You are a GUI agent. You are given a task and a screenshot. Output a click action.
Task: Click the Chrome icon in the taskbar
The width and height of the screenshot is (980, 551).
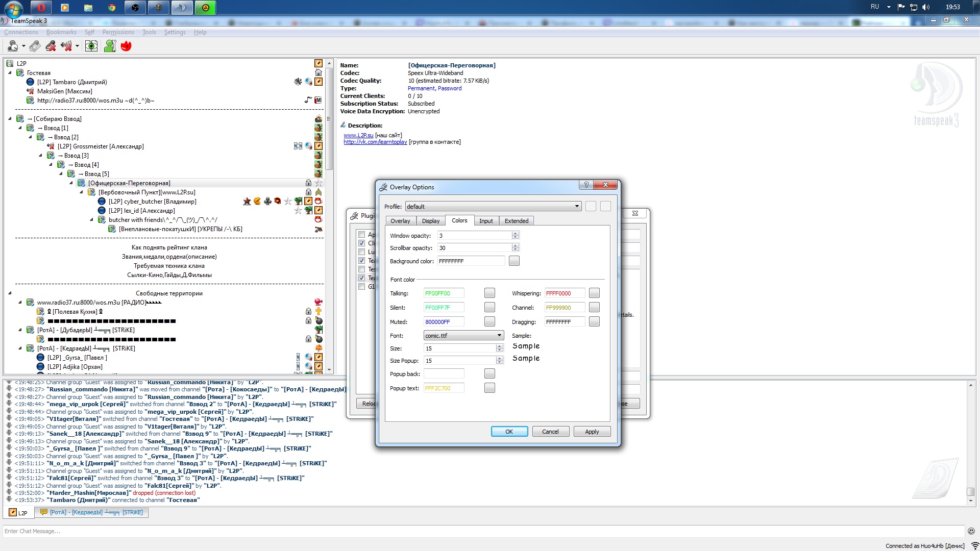coord(112,8)
